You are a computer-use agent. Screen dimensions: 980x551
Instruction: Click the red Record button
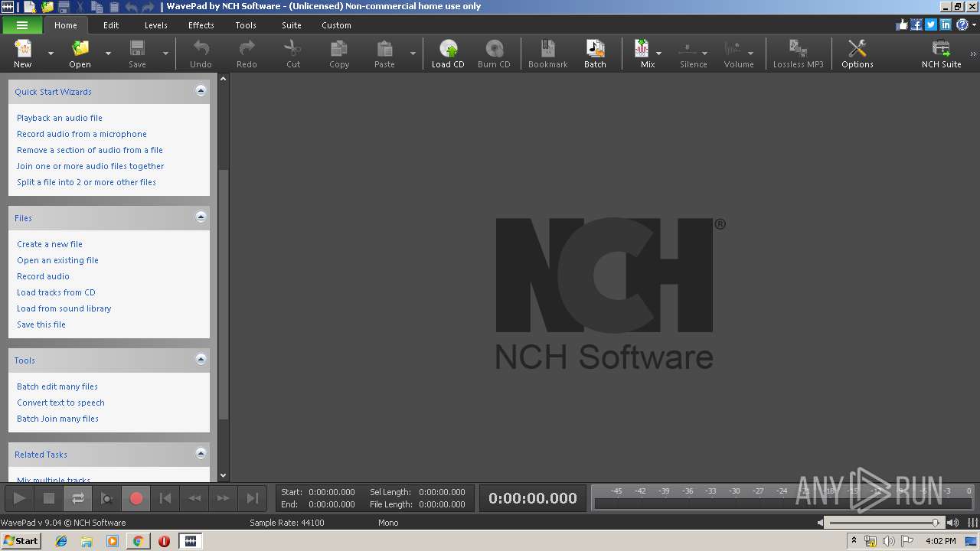pyautogui.click(x=136, y=498)
